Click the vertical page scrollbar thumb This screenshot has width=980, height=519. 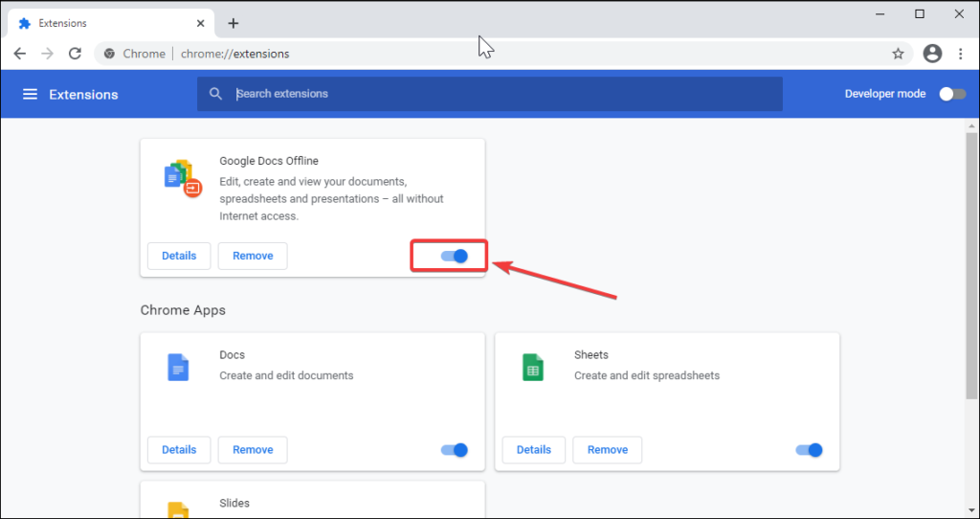tap(971, 266)
